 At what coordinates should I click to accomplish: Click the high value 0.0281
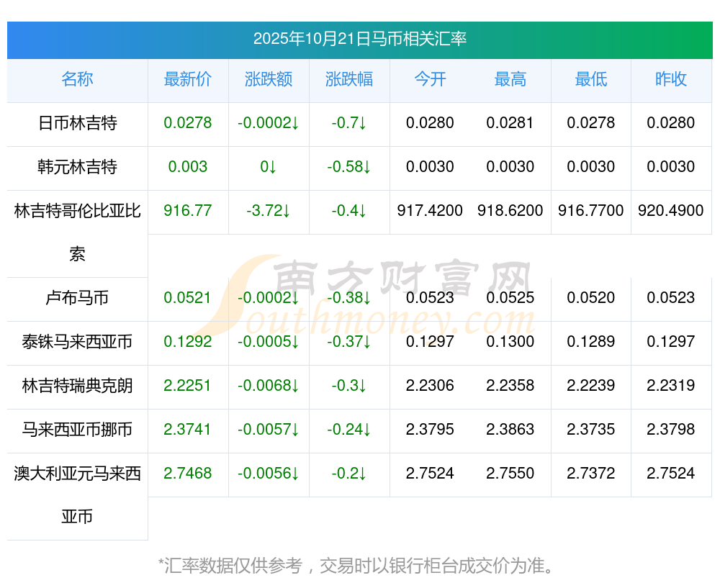tap(510, 123)
